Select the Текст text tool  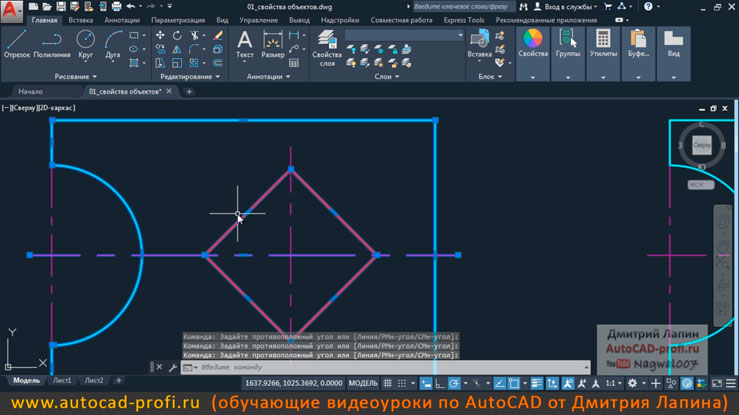(x=245, y=44)
